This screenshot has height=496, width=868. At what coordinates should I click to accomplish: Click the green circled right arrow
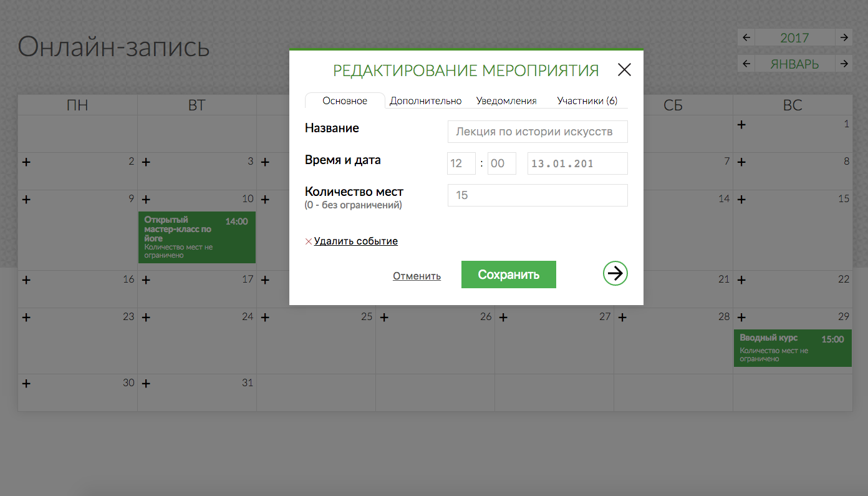click(x=615, y=273)
